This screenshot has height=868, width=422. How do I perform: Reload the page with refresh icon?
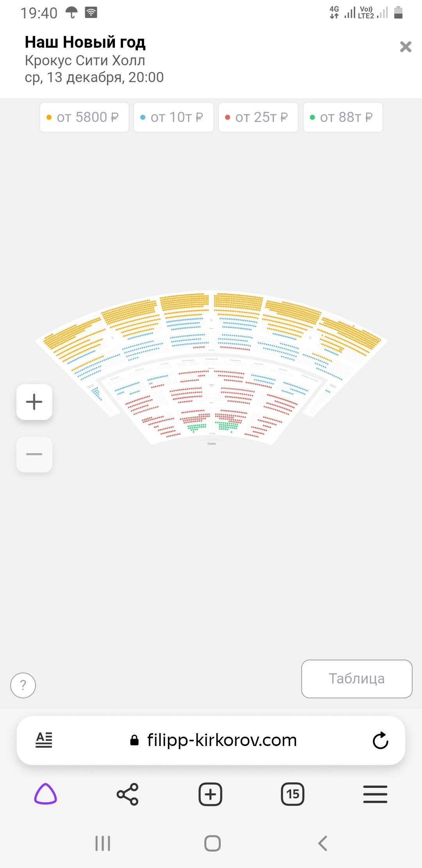pos(380,741)
